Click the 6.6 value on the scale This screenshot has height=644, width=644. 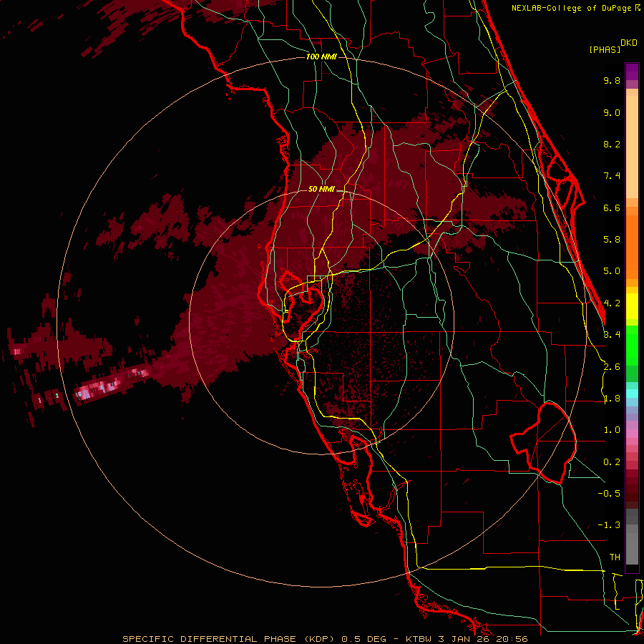(x=612, y=208)
